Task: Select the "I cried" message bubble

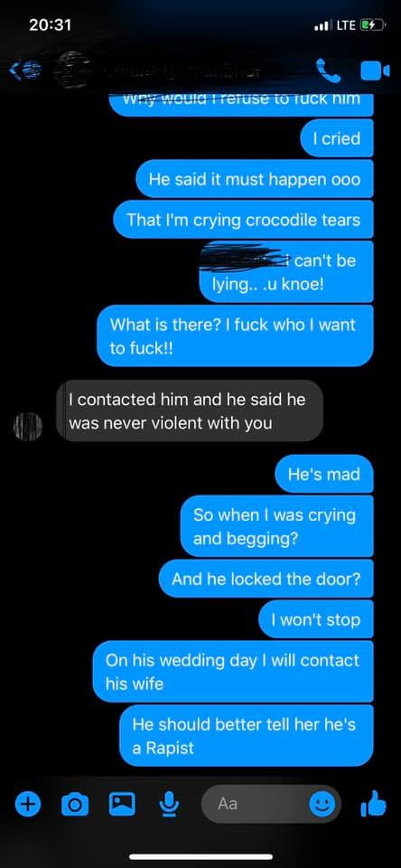Action: coord(337,138)
